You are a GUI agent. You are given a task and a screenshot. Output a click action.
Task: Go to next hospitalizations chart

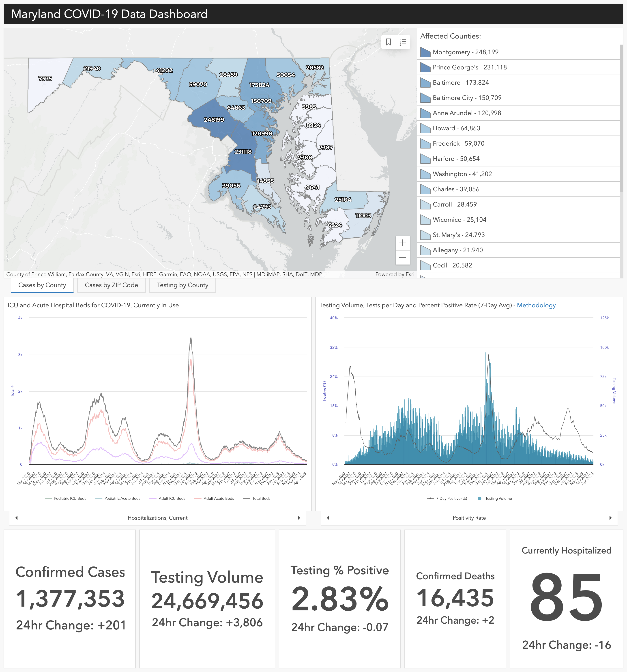(x=299, y=518)
